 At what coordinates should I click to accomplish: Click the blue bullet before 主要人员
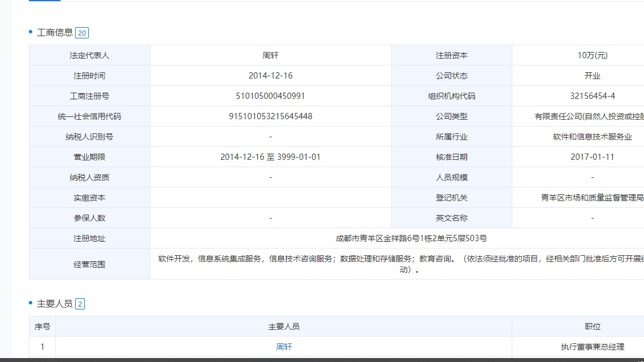(31, 303)
